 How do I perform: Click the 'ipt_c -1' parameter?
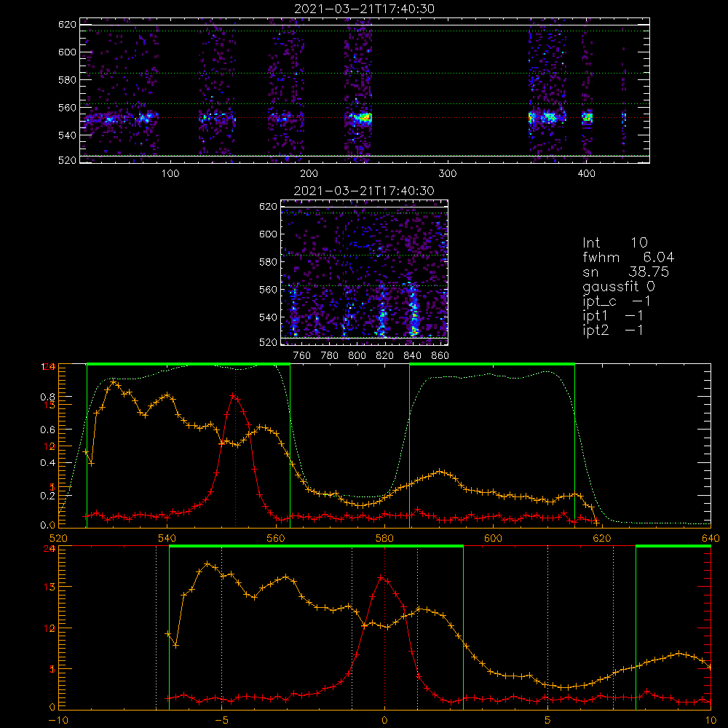[617, 301]
